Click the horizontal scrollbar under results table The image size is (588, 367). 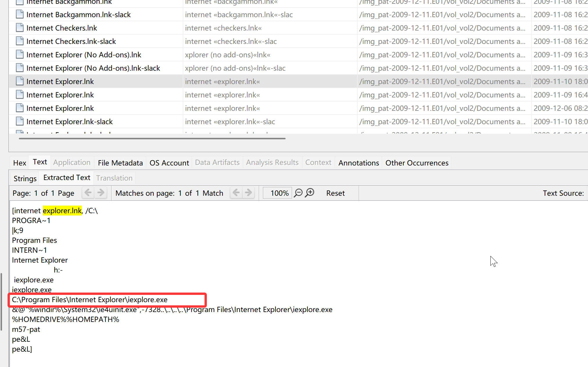(x=152, y=138)
